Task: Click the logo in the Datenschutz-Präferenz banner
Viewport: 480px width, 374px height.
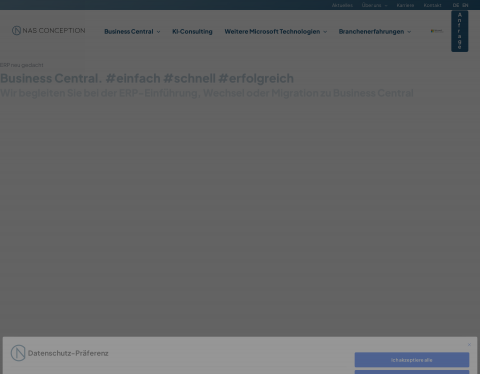Action: [x=18, y=353]
